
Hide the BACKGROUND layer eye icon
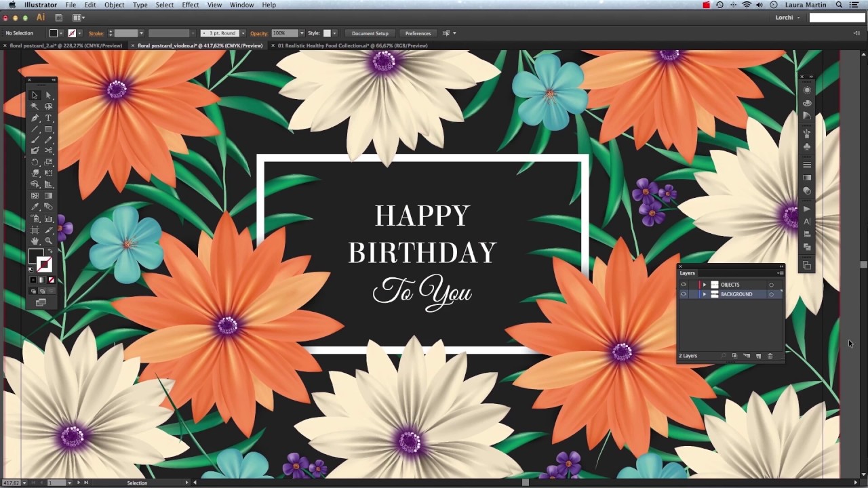pyautogui.click(x=684, y=294)
